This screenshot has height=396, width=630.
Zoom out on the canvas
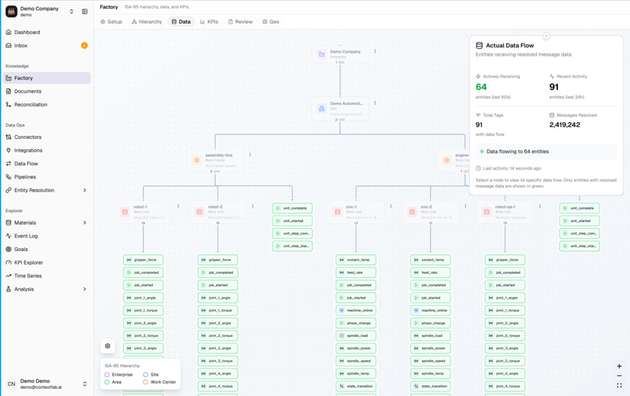pyautogui.click(x=619, y=376)
